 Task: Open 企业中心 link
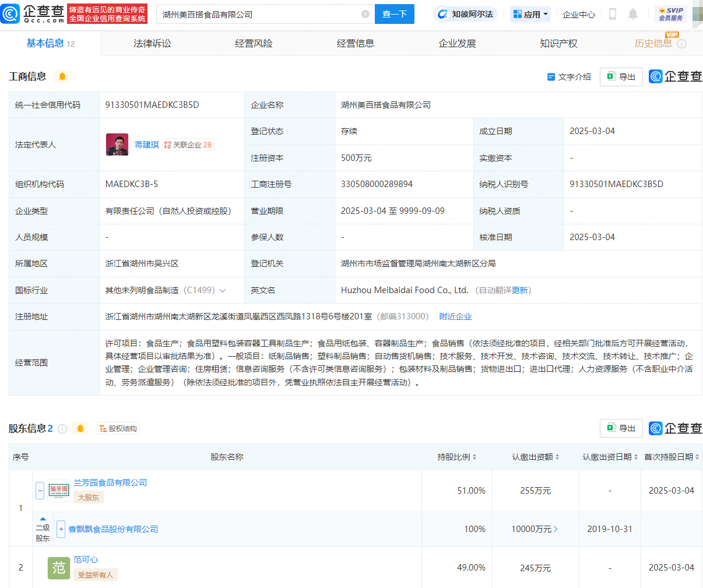(579, 14)
